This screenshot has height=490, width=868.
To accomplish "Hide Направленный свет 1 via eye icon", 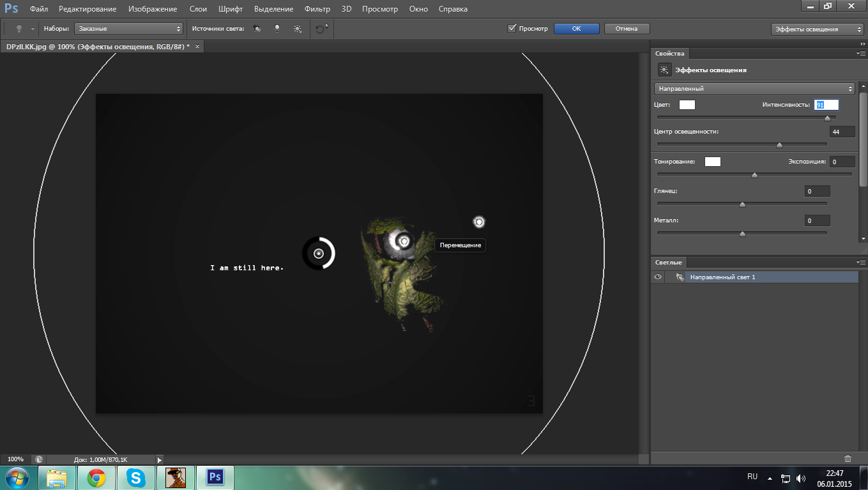I will click(657, 277).
